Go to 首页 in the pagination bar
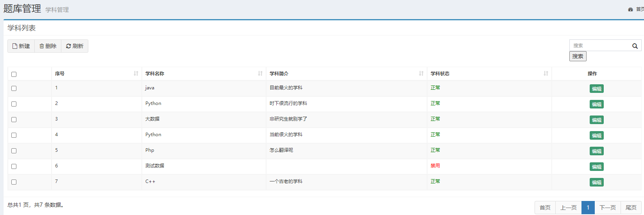This screenshot has width=644, height=215. click(x=545, y=208)
